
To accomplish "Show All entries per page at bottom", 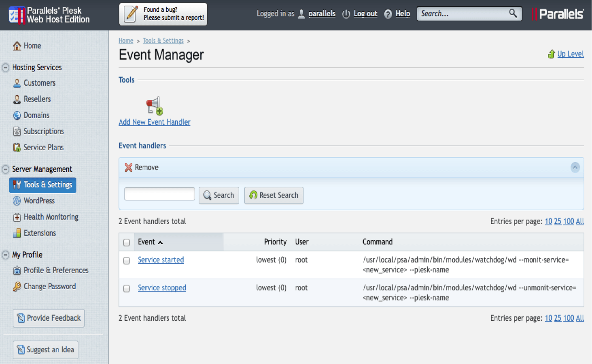I will (x=580, y=318).
